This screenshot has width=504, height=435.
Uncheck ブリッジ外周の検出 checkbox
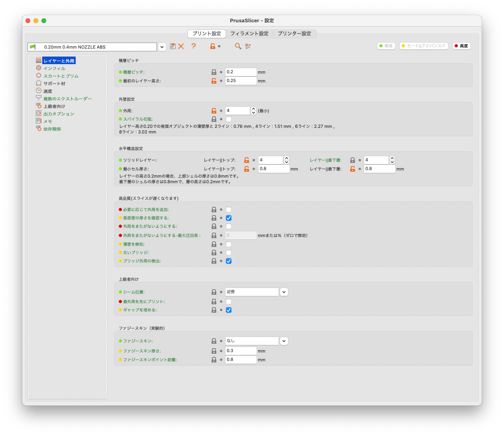coord(229,261)
